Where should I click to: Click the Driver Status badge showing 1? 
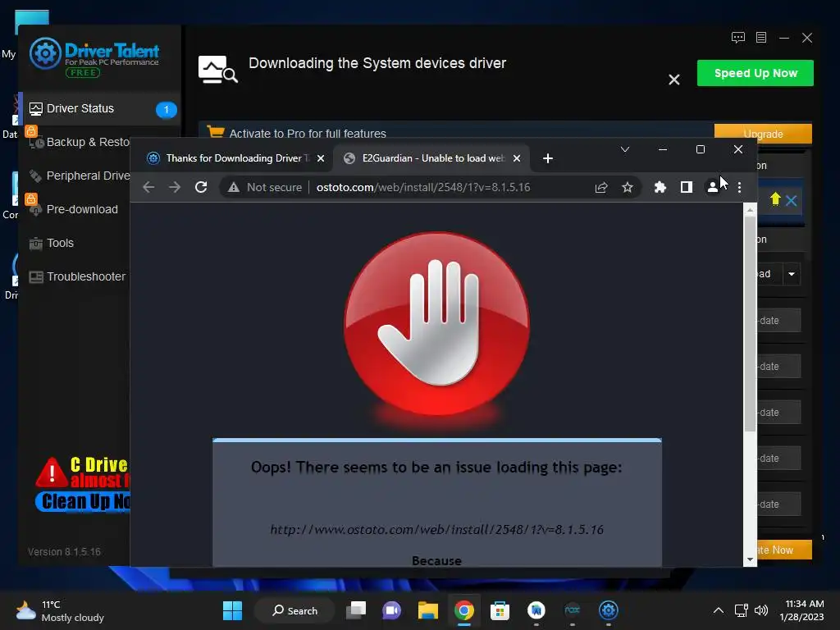tap(166, 110)
